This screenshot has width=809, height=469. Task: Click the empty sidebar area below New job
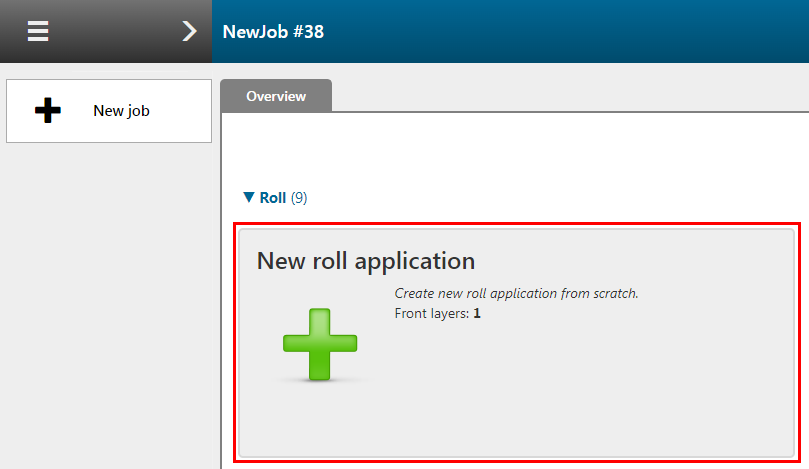tap(108, 304)
